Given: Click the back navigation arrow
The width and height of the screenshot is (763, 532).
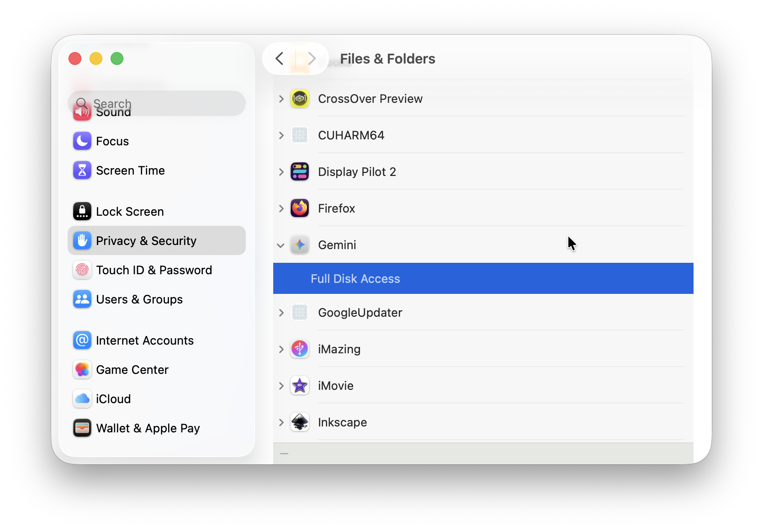Looking at the screenshot, I should (x=279, y=59).
